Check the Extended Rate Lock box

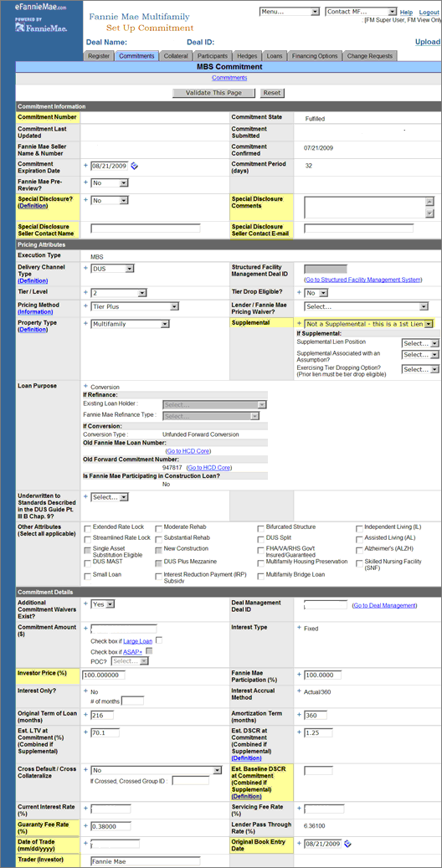click(x=88, y=528)
